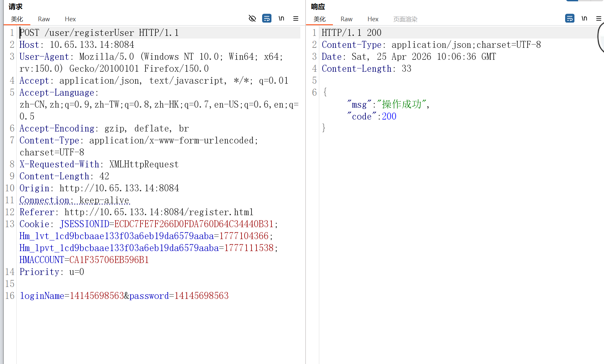The height and width of the screenshot is (364, 604).
Task: Select the response 美化 tab
Action: click(x=320, y=19)
